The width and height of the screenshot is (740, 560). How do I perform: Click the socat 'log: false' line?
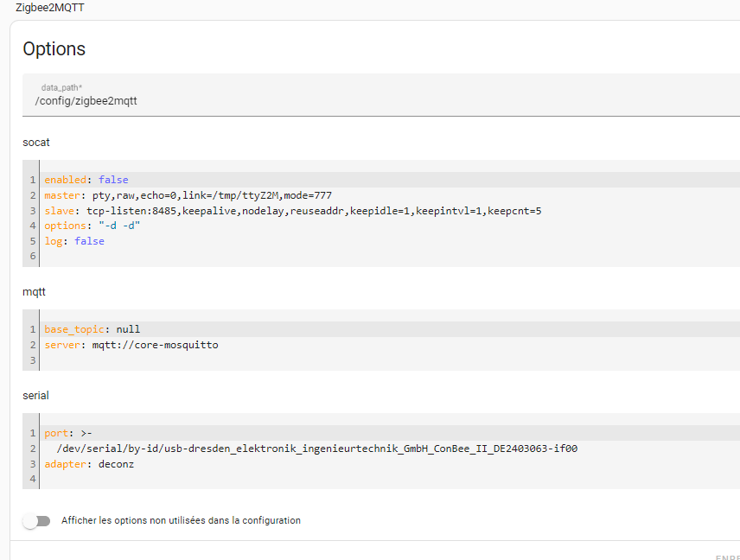(74, 241)
